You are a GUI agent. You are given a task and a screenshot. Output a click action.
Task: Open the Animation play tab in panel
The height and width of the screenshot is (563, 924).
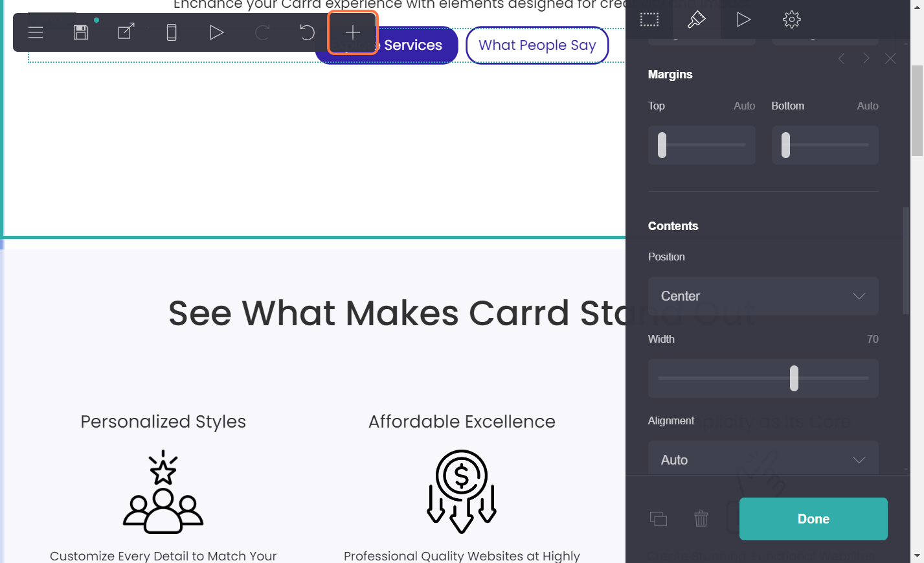(x=743, y=19)
